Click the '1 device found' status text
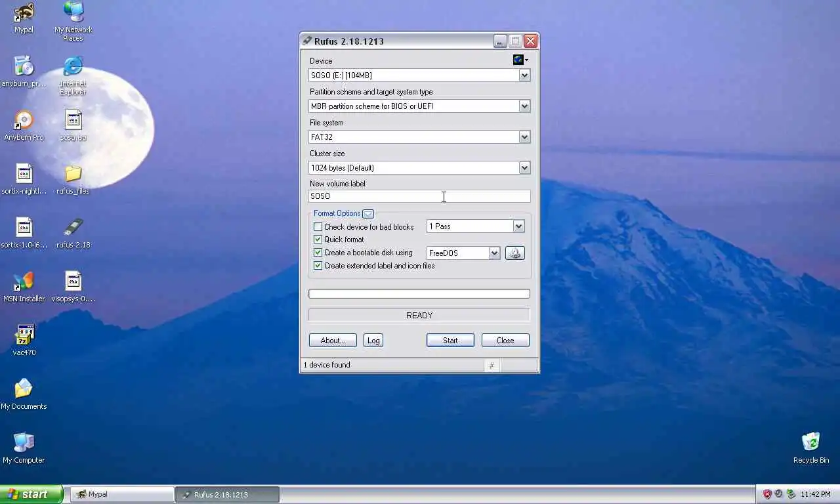 click(327, 365)
